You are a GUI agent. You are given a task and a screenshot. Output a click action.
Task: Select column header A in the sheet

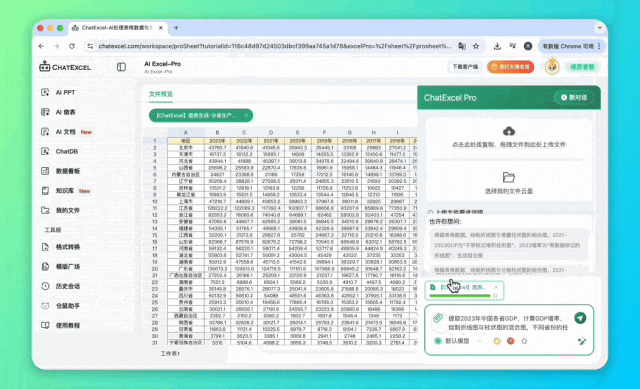tap(186, 132)
